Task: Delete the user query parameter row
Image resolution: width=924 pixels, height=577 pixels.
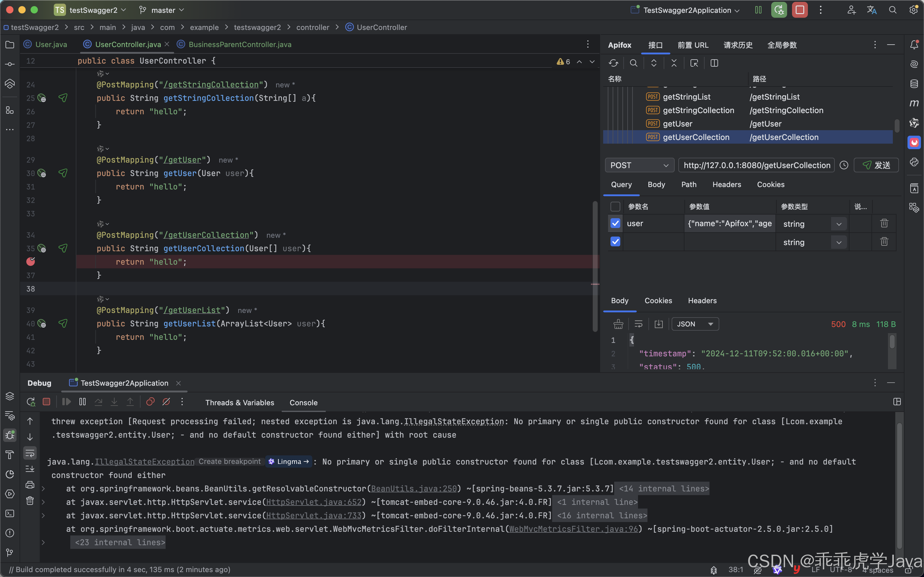Action: click(x=884, y=223)
